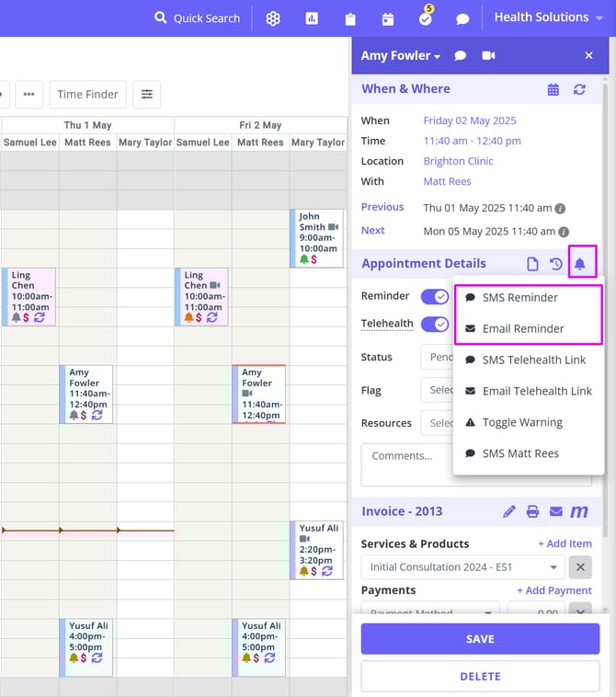This screenshot has width=616, height=697.
Task: Choose Email Telehealth Link menu option
Action: click(537, 391)
